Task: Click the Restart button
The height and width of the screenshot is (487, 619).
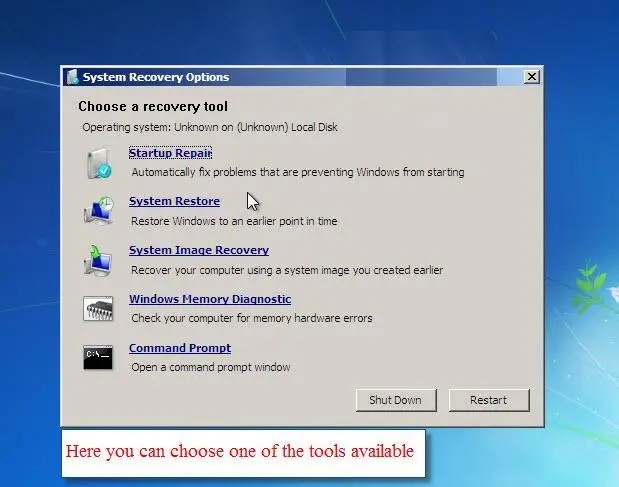Action: click(x=489, y=400)
